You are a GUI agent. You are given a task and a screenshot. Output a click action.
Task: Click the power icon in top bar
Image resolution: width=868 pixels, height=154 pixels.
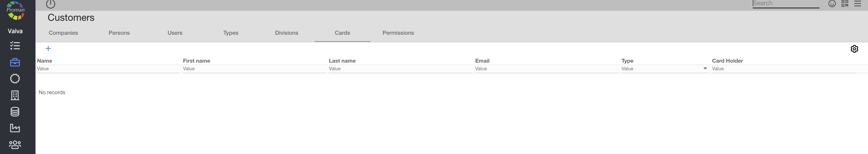tap(51, 4)
